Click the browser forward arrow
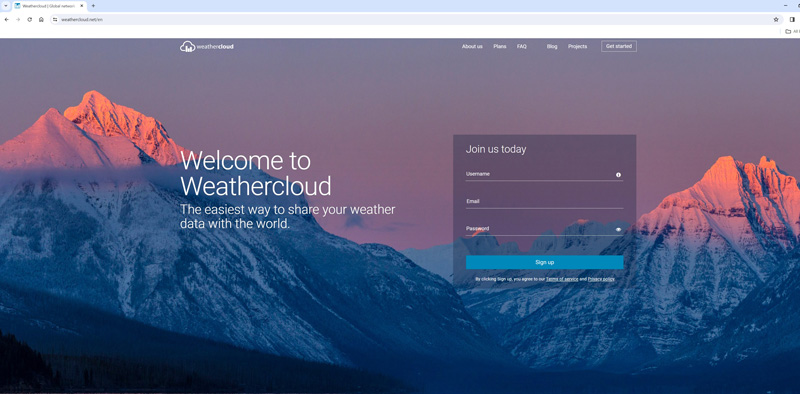The height and width of the screenshot is (394, 800). tap(18, 19)
